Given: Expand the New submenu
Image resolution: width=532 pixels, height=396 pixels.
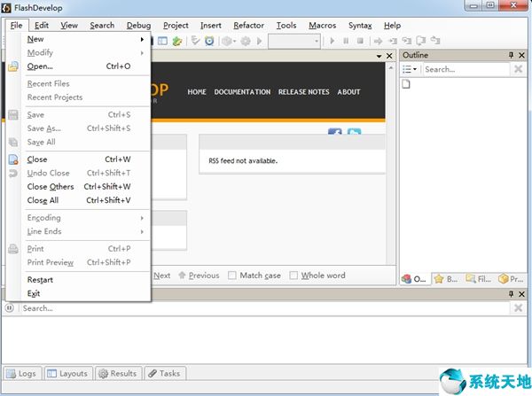Looking at the screenshot, I should coord(86,39).
